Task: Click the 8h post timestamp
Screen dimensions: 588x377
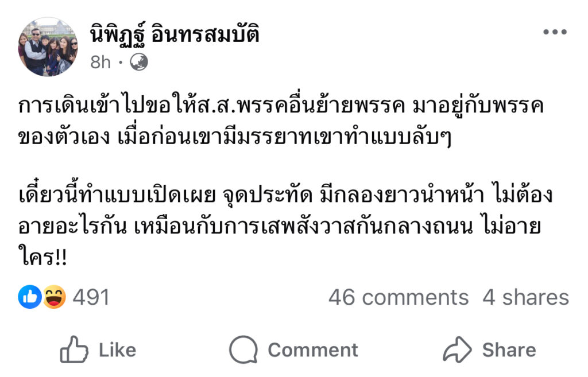Action: (x=100, y=62)
